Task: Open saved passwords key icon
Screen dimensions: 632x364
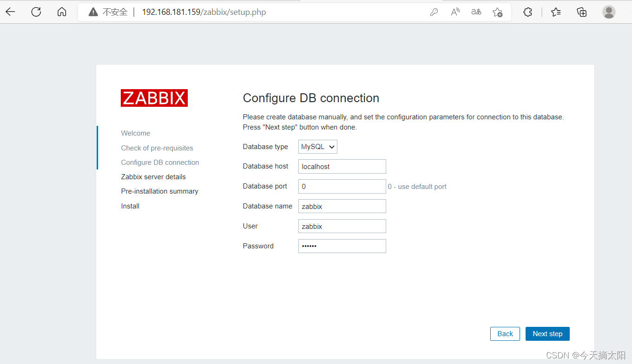Action: click(434, 12)
